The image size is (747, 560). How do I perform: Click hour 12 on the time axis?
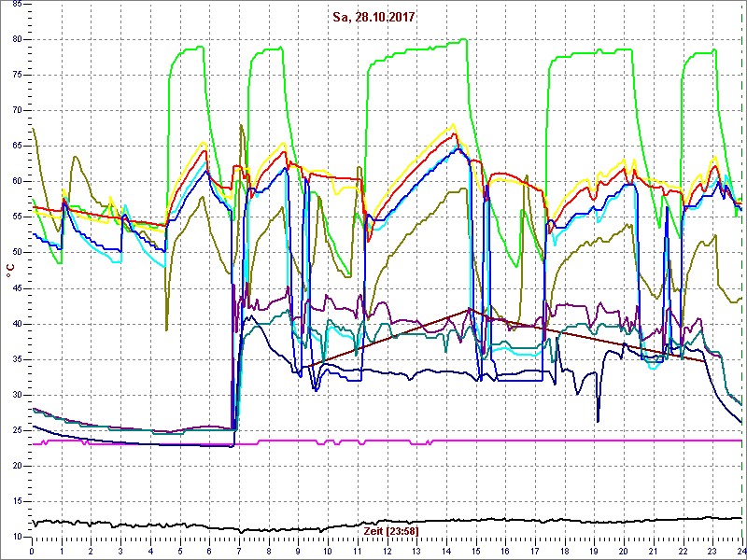tap(387, 551)
